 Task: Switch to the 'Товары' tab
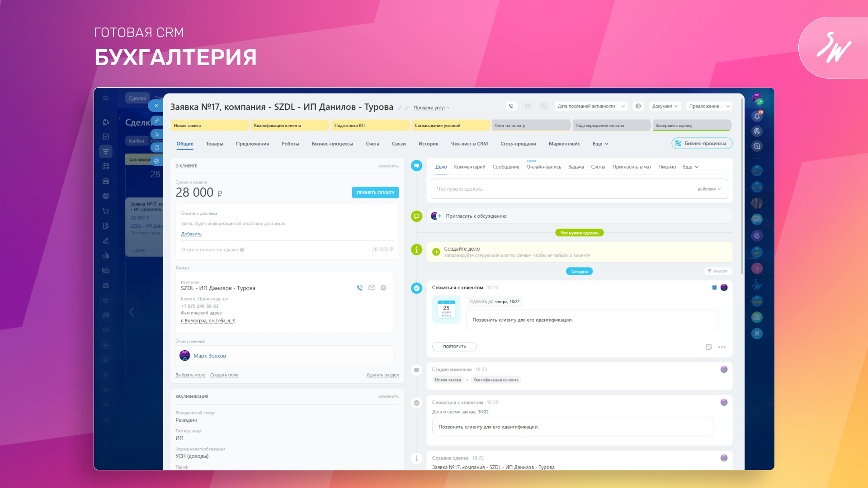point(214,144)
